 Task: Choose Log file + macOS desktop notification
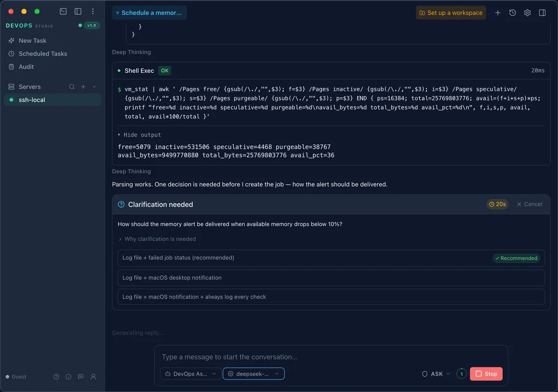tap(331, 278)
